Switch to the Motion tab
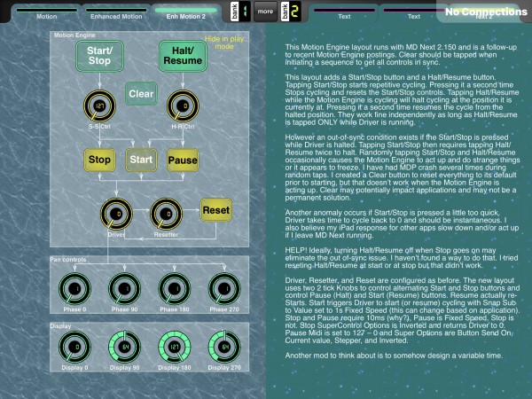 click(47, 13)
